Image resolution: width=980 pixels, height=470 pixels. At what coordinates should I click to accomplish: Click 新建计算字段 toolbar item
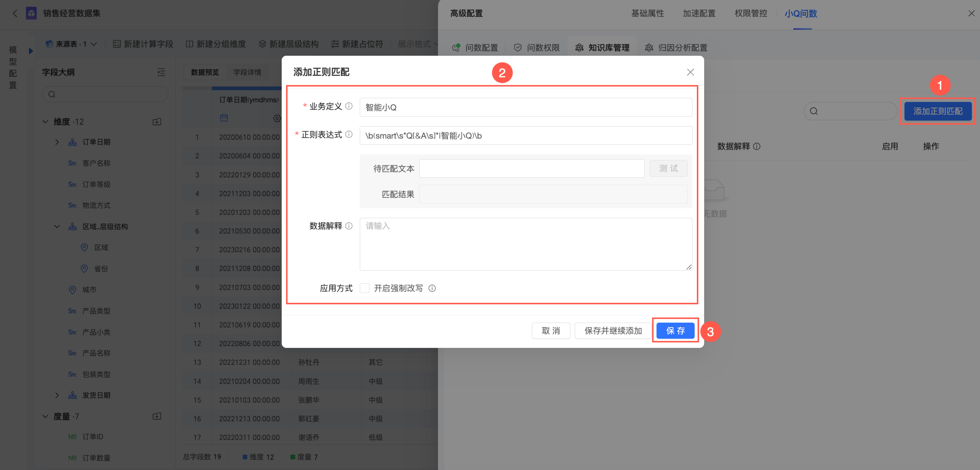(143, 44)
